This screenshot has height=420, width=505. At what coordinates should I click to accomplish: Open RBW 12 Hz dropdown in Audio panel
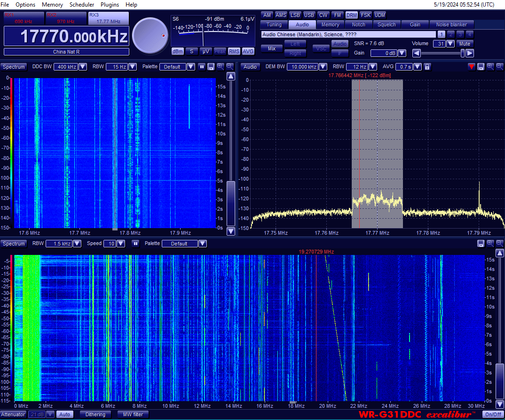pyautogui.click(x=373, y=67)
